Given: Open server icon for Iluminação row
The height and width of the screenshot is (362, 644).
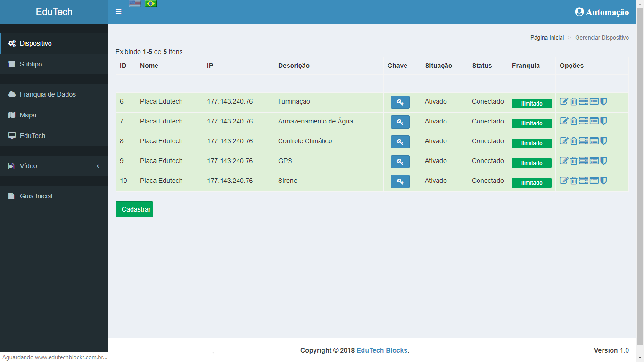Looking at the screenshot, I should (584, 101).
